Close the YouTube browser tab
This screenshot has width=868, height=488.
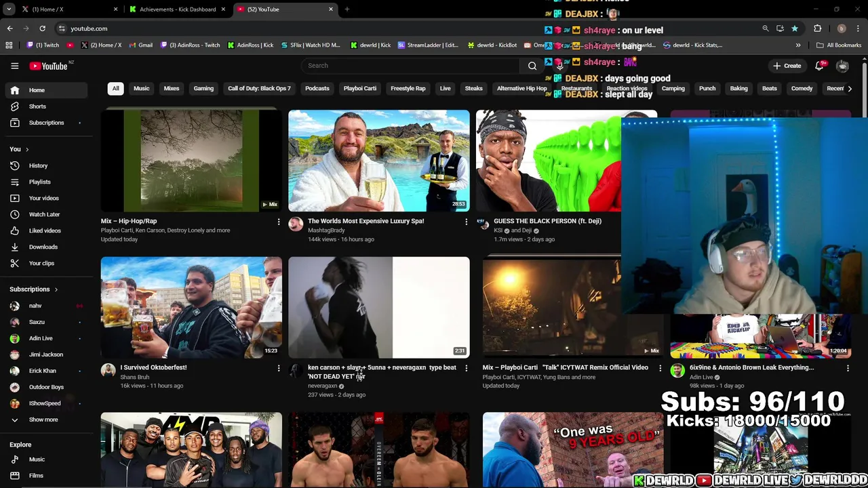coord(331,9)
